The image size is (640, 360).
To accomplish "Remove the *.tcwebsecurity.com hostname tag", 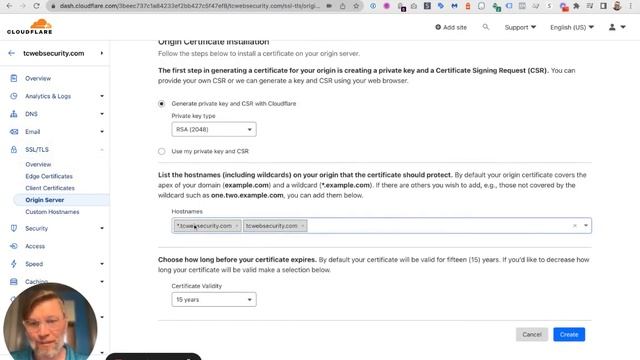I will 237,226.
